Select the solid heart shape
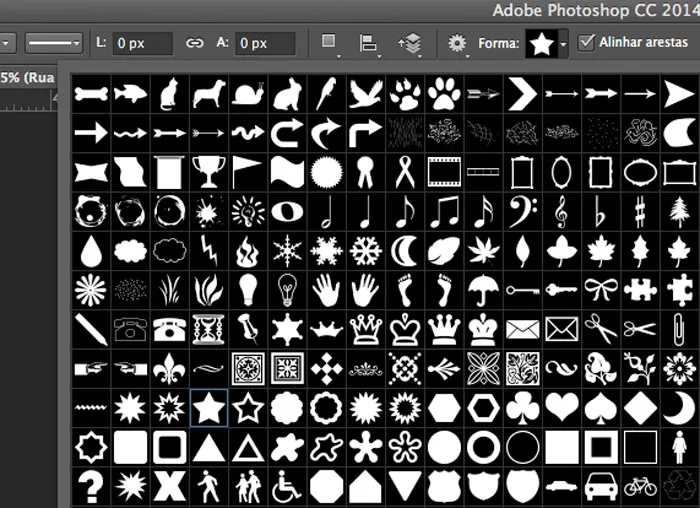 coord(562,408)
